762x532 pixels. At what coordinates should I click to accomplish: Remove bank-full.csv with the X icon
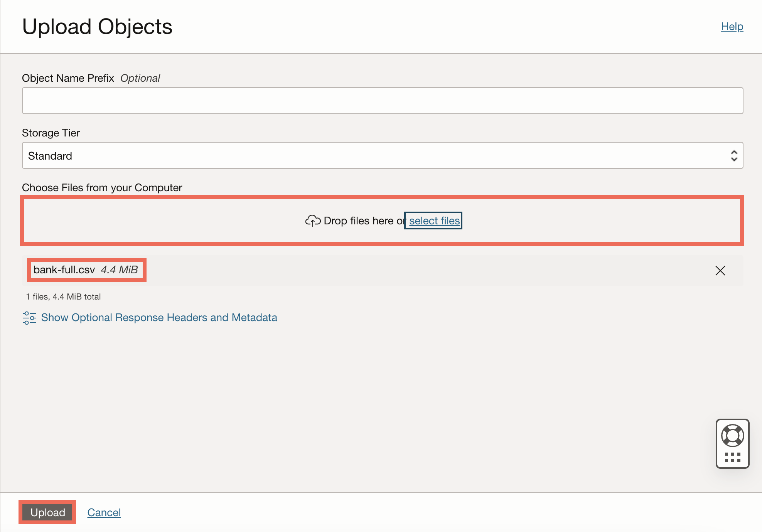720,270
